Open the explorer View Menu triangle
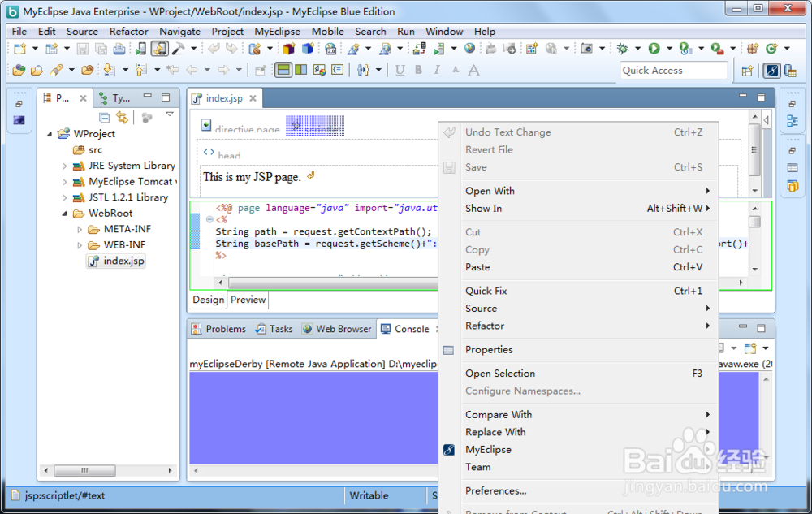 (170, 114)
